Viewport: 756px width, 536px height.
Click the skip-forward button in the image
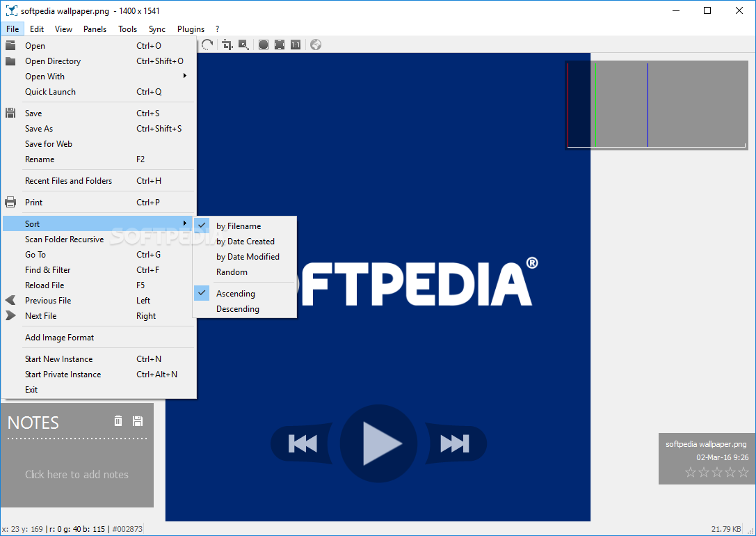pos(455,443)
